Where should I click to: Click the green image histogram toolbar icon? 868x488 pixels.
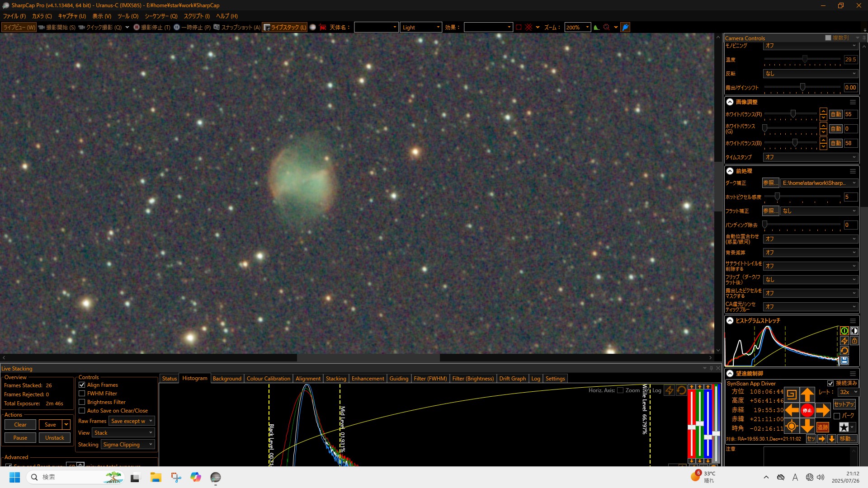tap(597, 28)
